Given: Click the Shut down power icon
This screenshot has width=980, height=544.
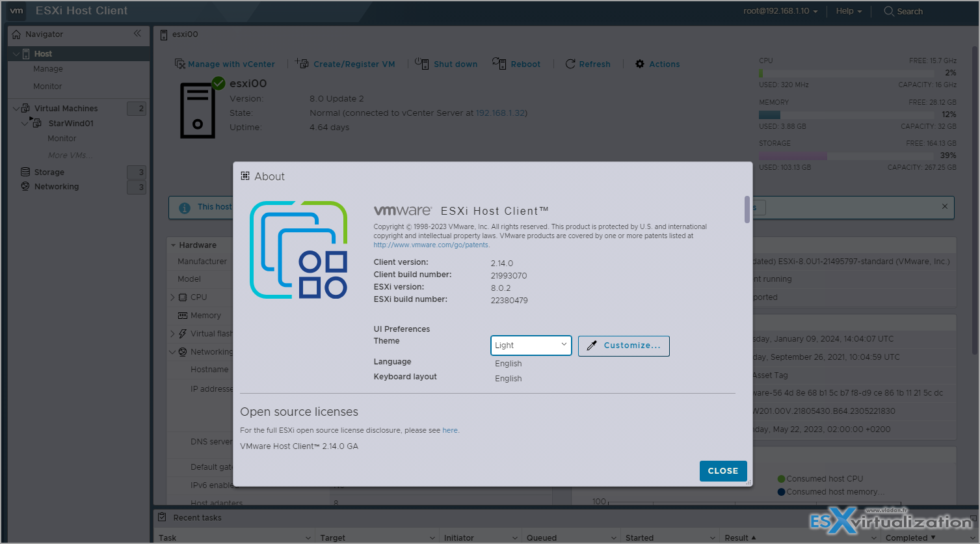Looking at the screenshot, I should (421, 63).
